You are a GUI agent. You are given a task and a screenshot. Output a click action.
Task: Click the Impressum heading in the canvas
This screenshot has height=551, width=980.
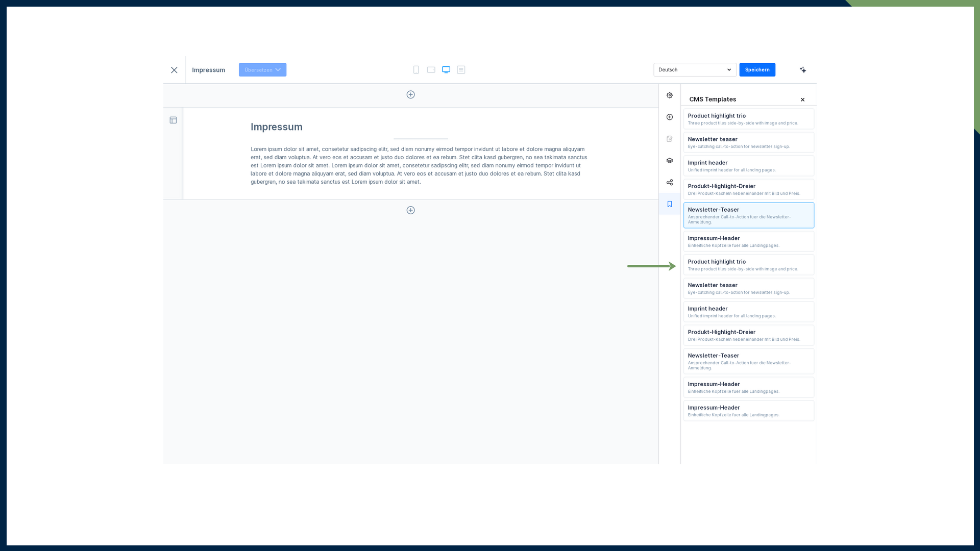pyautogui.click(x=277, y=127)
